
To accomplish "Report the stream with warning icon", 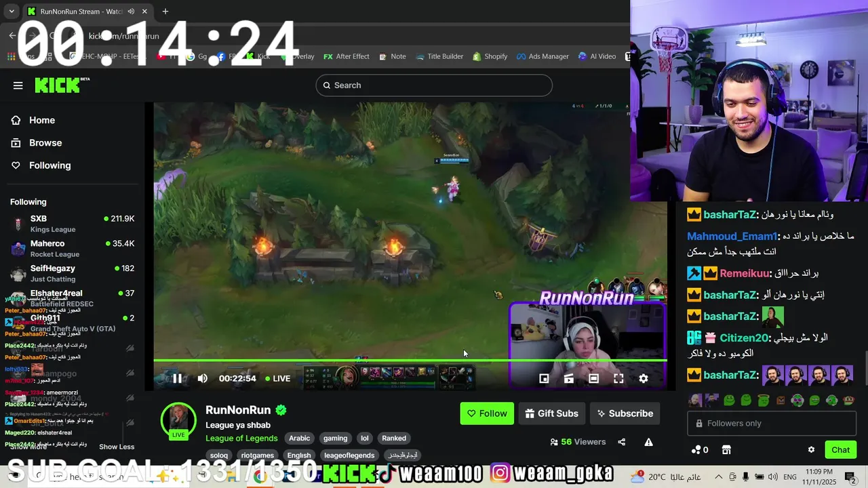I will [648, 442].
